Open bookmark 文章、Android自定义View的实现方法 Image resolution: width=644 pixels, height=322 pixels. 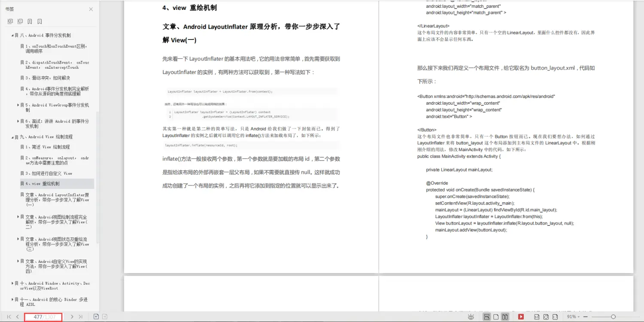pos(57,266)
